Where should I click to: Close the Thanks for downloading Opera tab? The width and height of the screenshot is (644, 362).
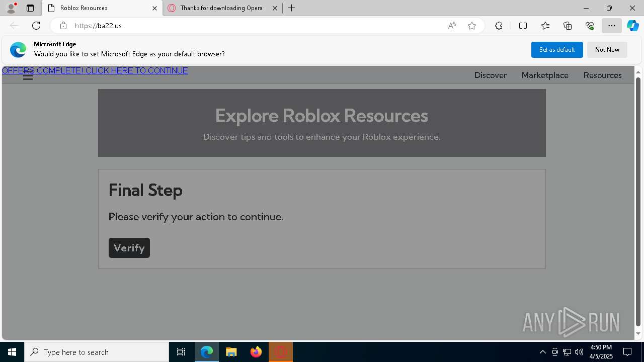point(275,8)
